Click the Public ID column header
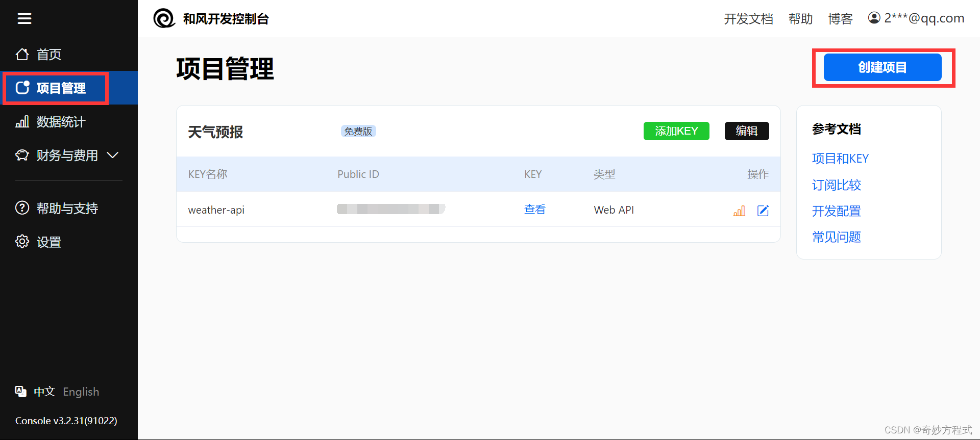The height and width of the screenshot is (440, 980). click(358, 174)
